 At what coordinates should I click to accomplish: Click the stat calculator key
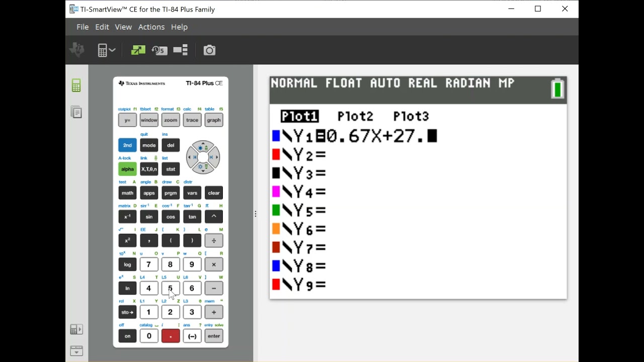[x=171, y=169]
